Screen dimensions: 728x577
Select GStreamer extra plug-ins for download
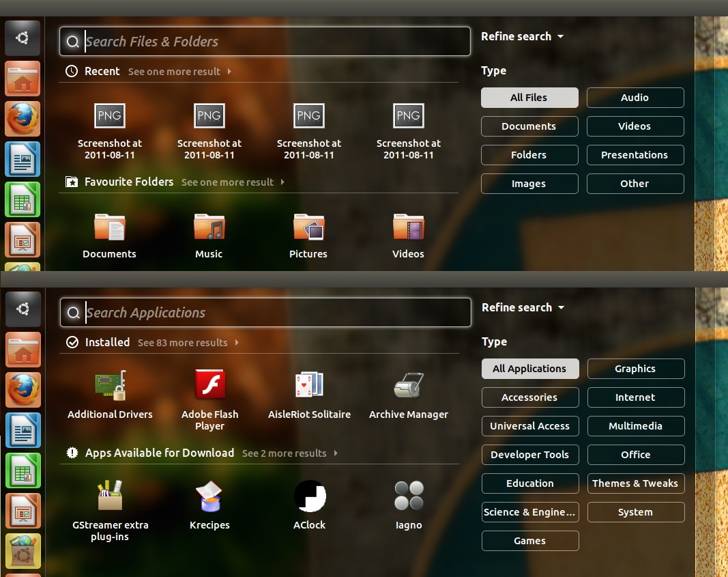coord(110,495)
